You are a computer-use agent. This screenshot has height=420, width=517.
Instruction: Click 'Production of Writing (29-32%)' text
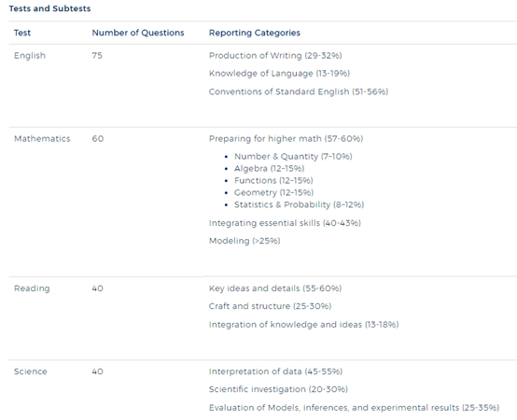(275, 55)
